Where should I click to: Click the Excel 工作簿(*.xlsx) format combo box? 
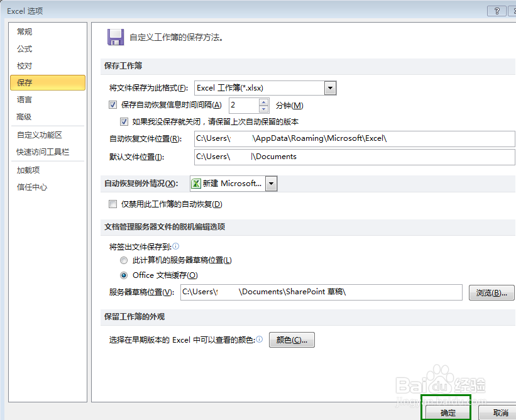click(x=265, y=88)
